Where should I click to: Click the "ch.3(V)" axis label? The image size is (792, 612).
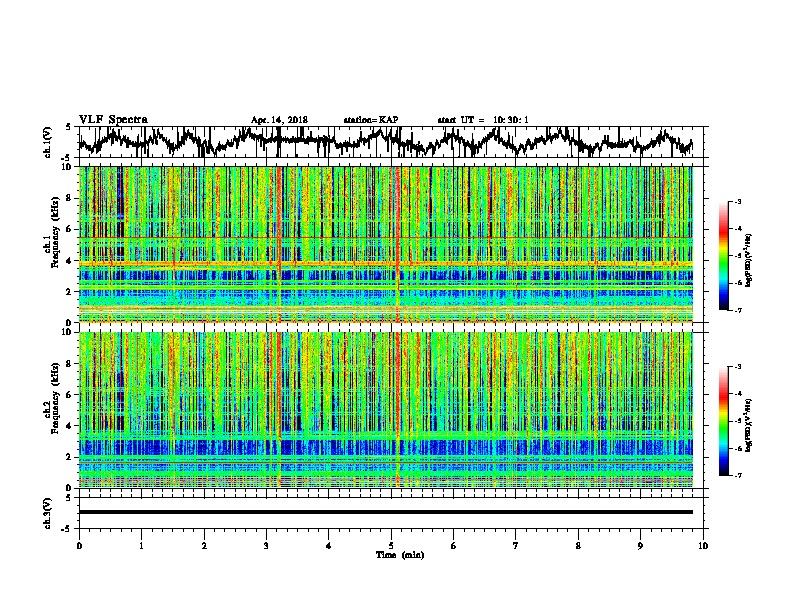[48, 513]
